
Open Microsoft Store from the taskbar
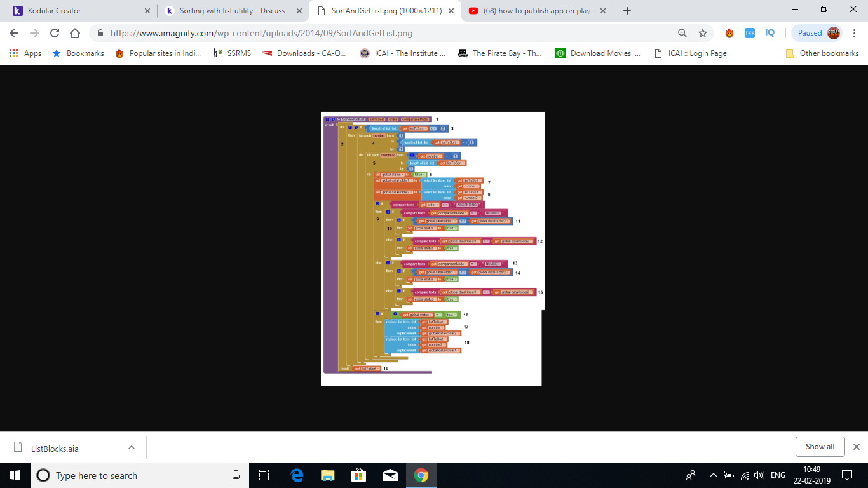[359, 475]
